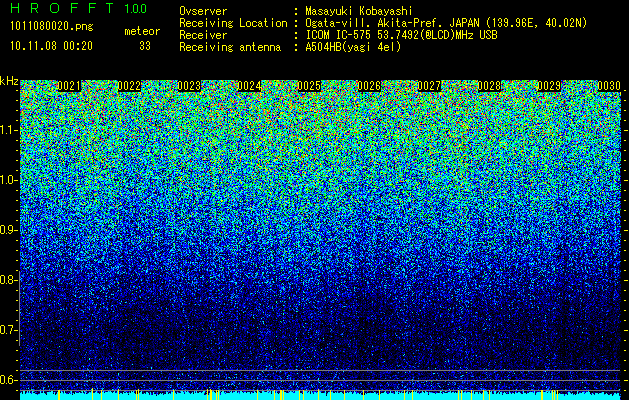Click the 0030 time marker
This screenshot has height=400, width=629.
[x=609, y=86]
